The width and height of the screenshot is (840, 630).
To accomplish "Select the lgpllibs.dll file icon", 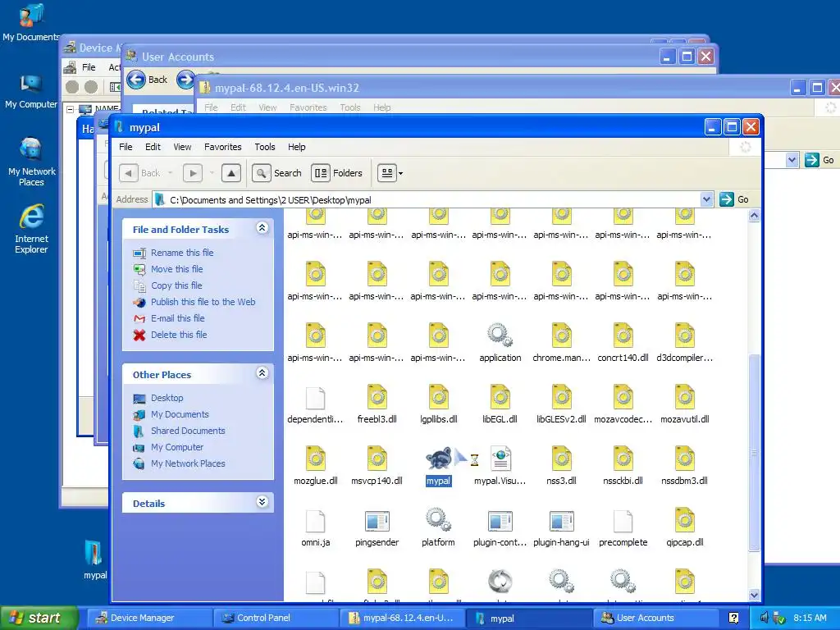I will point(438,398).
